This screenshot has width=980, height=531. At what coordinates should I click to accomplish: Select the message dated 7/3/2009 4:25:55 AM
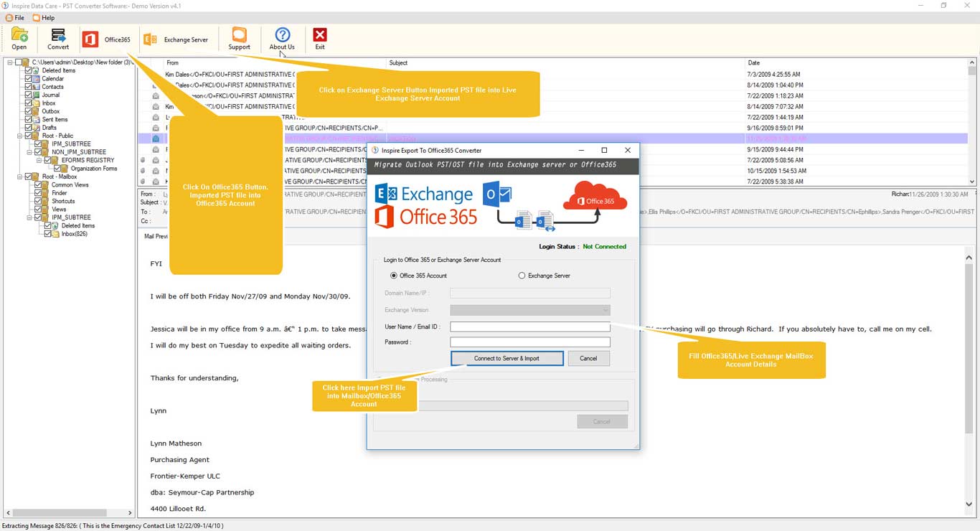pyautogui.click(x=552, y=75)
